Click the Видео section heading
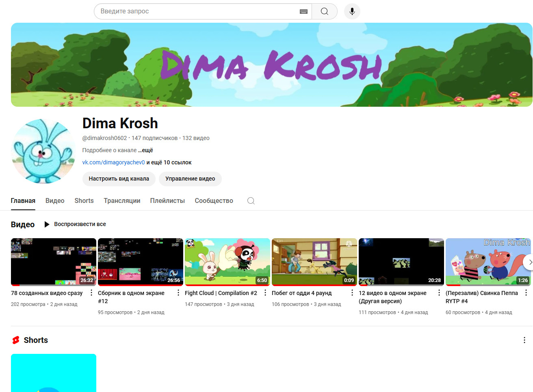 coord(23,224)
